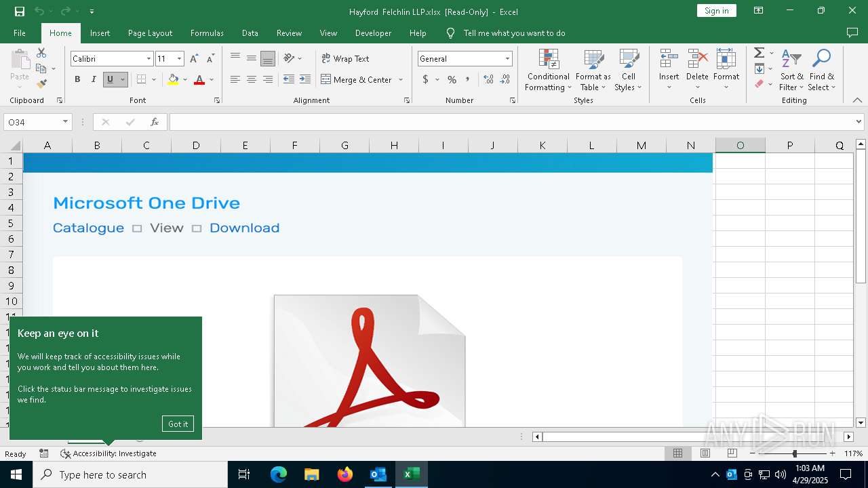Center text horizontally
Screen dimensions: 868x488
point(252,79)
